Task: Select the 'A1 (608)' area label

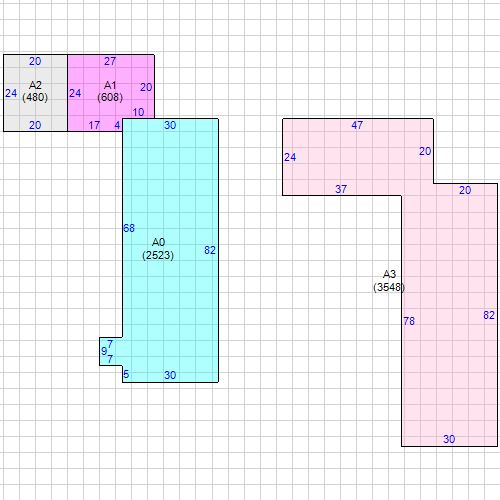Action: (110, 91)
